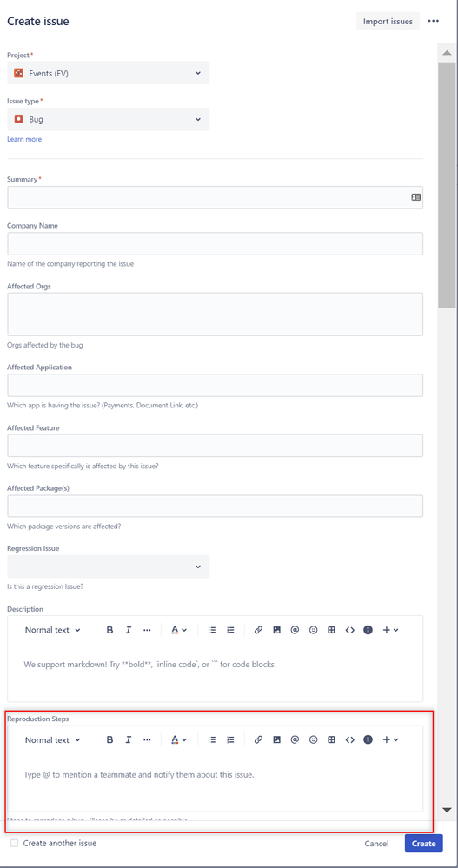Insert bullet list in Reproduction Steps editor
The width and height of the screenshot is (458, 868).
coord(211,739)
